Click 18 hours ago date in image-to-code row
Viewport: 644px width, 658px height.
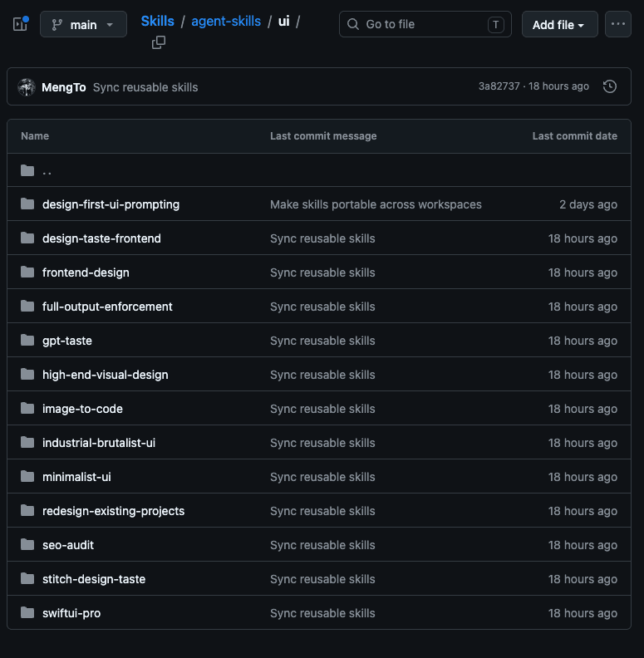[583, 409]
